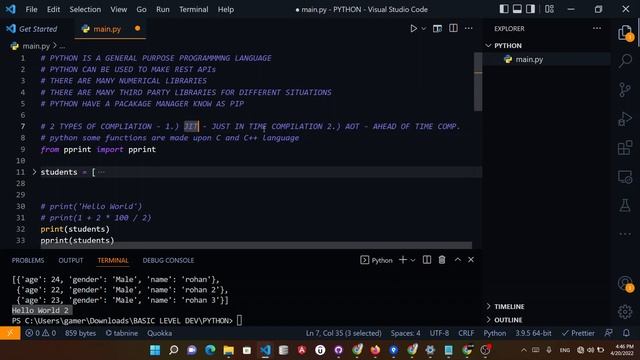
Task: Kill the terminal with trash icon
Action: tap(442, 260)
